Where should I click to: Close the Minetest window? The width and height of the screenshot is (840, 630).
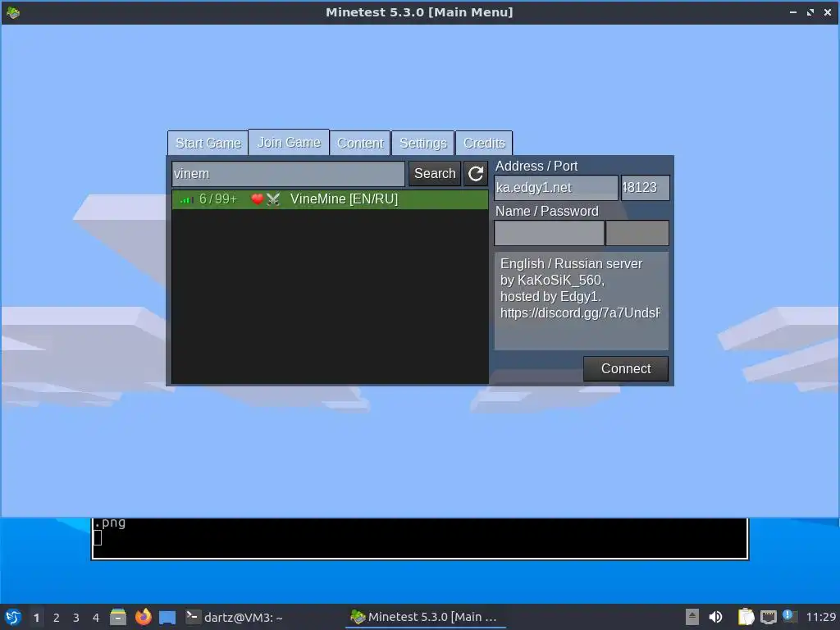(828, 12)
